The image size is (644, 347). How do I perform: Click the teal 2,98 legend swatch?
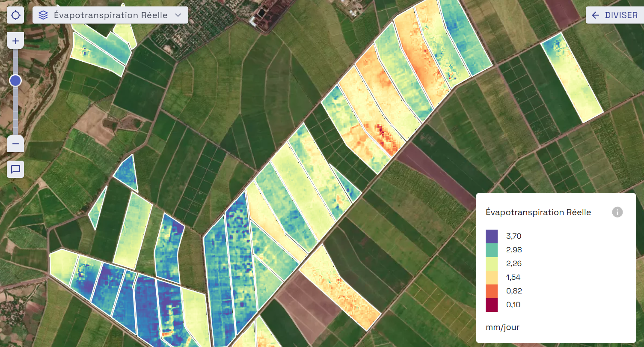[x=492, y=250]
